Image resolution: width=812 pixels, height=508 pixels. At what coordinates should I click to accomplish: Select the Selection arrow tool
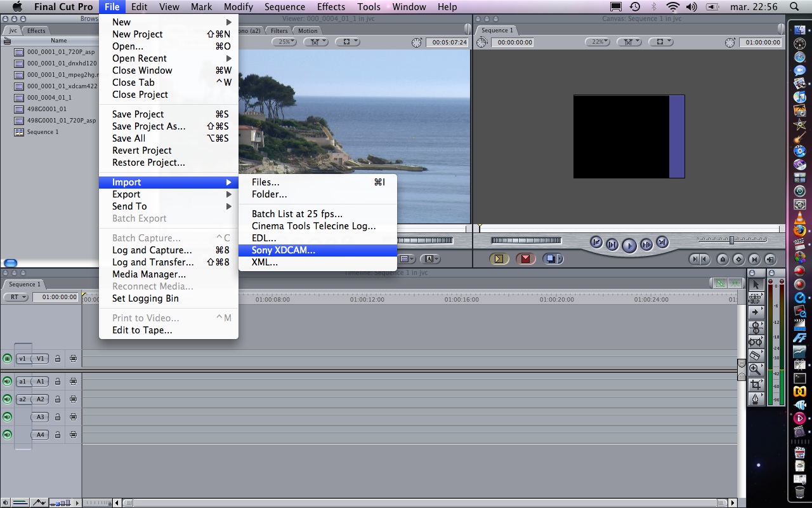coord(755,284)
